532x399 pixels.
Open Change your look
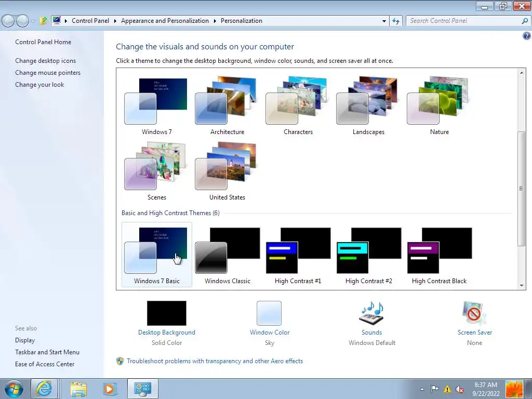(39, 85)
